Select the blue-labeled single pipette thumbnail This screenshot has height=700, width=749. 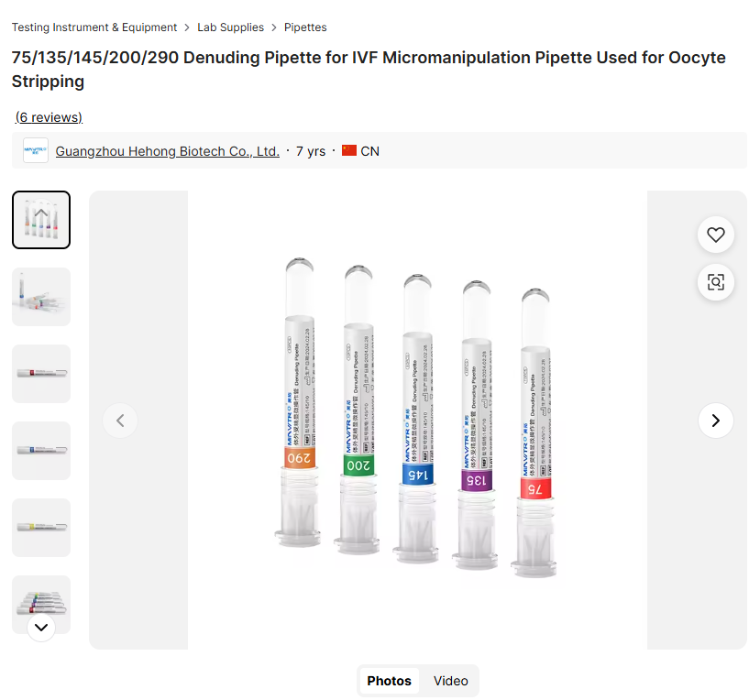click(x=41, y=451)
